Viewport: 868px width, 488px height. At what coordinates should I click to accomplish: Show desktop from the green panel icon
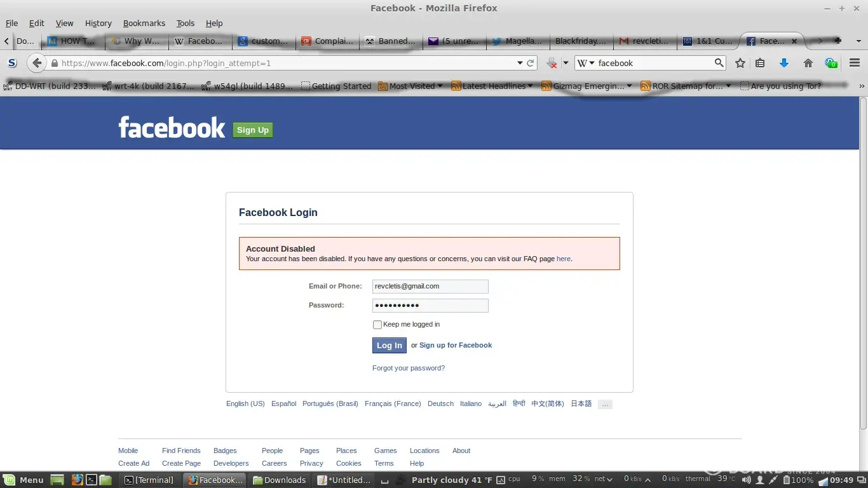click(57, 480)
